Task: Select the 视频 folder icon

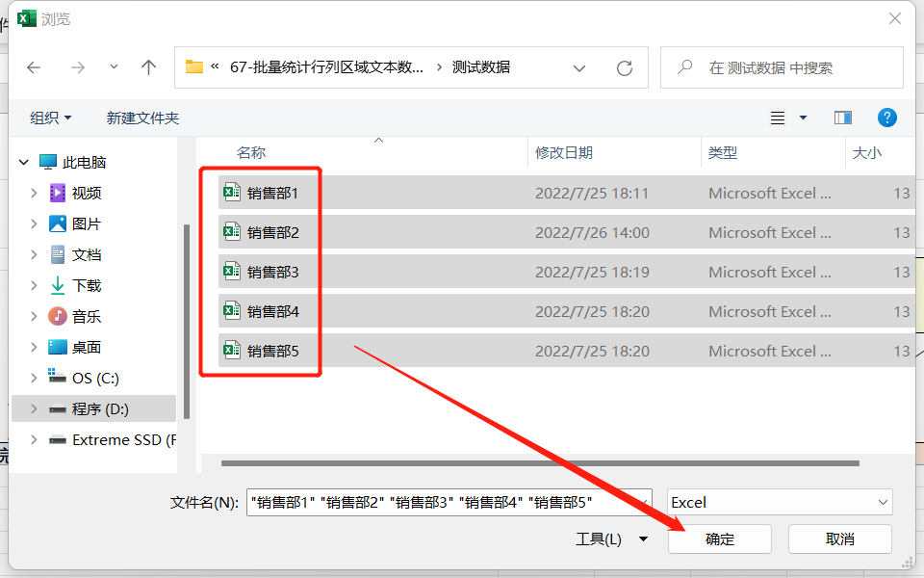Action: click(x=58, y=193)
